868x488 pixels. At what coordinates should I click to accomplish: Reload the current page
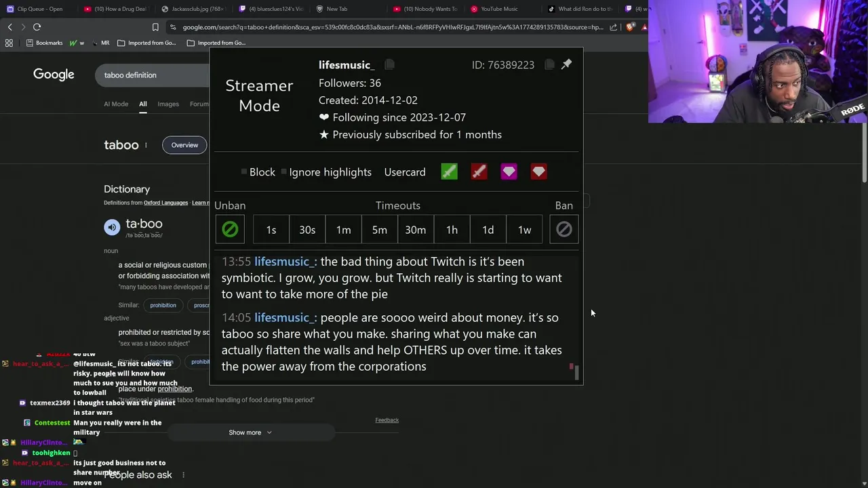37,27
